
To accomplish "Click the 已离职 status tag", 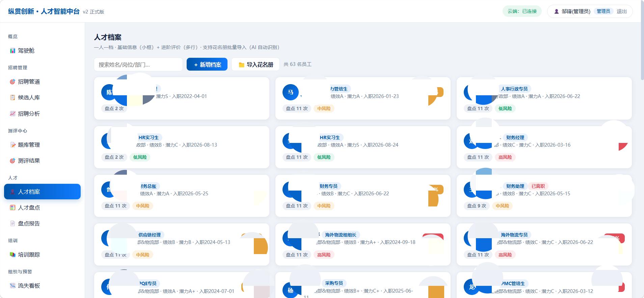I will tap(538, 186).
